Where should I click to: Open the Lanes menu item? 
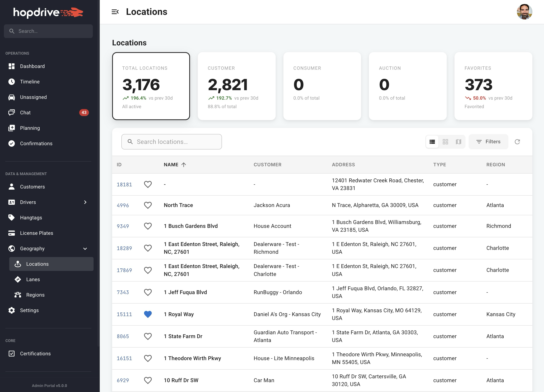point(33,279)
